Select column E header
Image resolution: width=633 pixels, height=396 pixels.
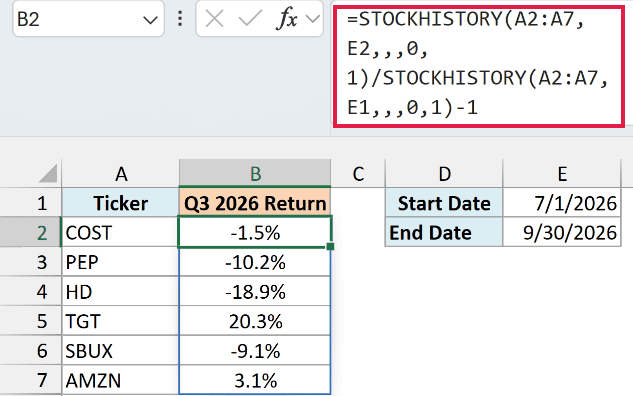[x=562, y=174]
